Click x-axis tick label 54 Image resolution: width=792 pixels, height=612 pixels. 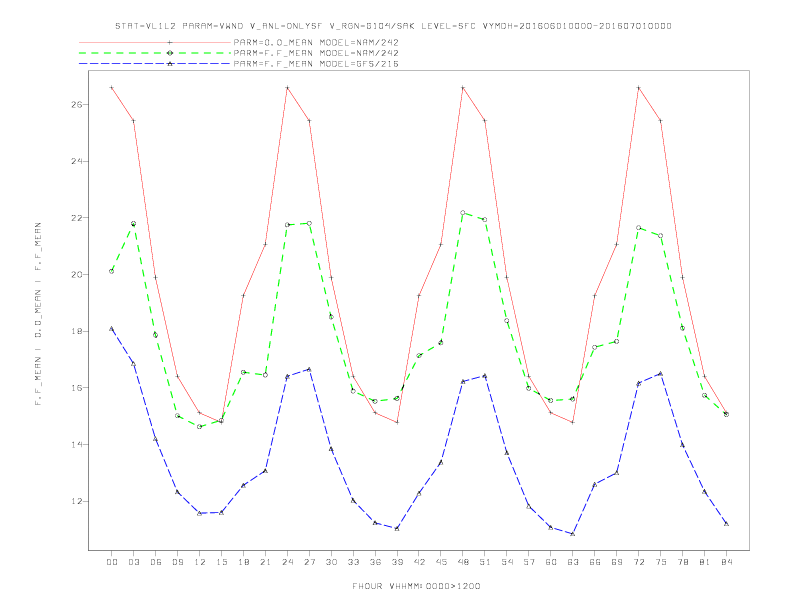[507, 562]
